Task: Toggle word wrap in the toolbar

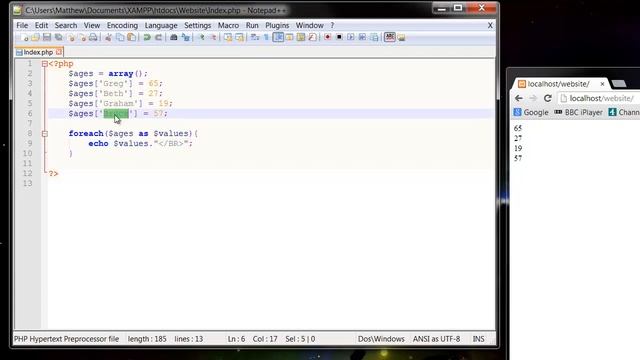Action: (x=255, y=38)
